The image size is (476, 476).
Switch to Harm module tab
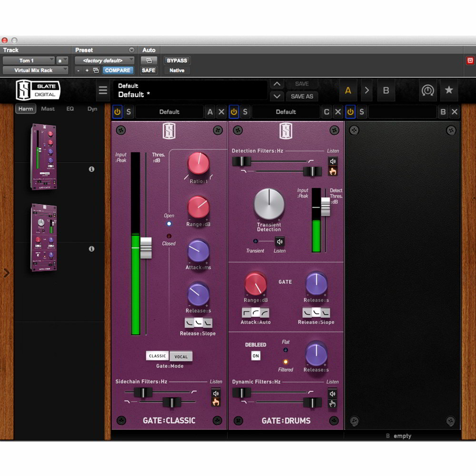click(26, 109)
